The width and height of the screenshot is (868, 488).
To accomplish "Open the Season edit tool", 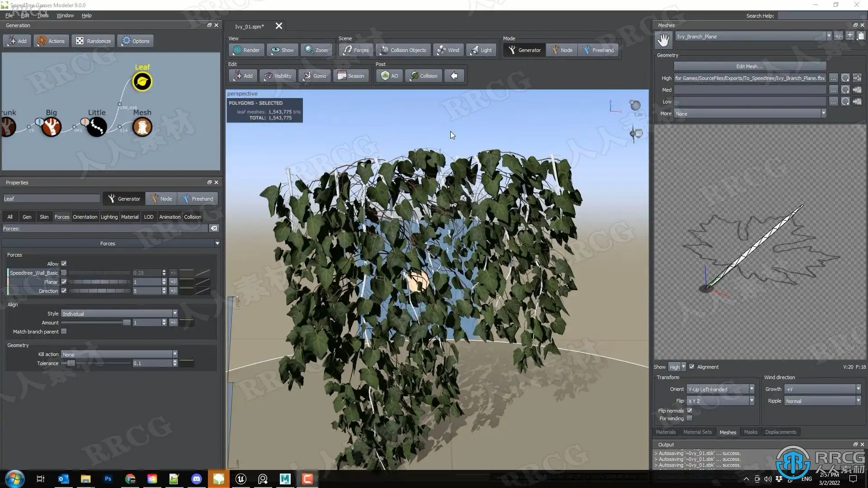I will click(x=351, y=76).
